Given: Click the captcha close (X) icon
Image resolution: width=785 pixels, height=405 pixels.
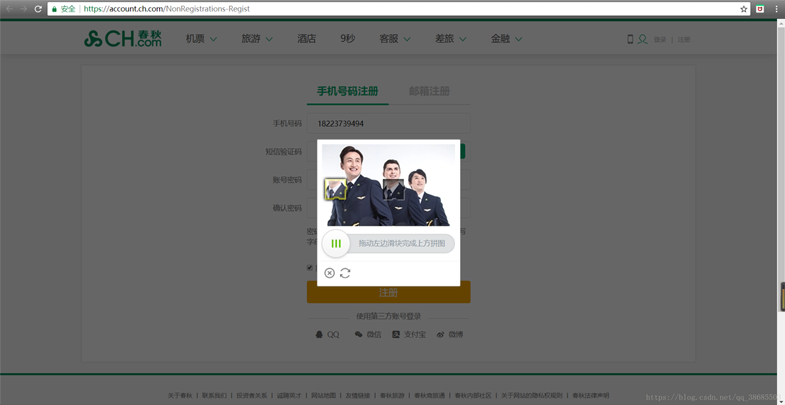Looking at the screenshot, I should point(329,273).
